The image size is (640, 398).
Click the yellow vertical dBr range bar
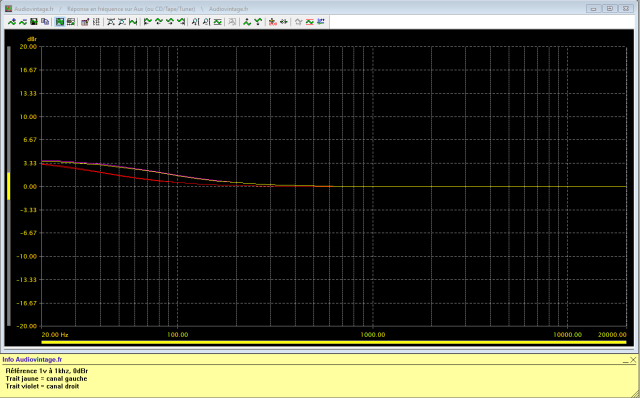click(9, 186)
